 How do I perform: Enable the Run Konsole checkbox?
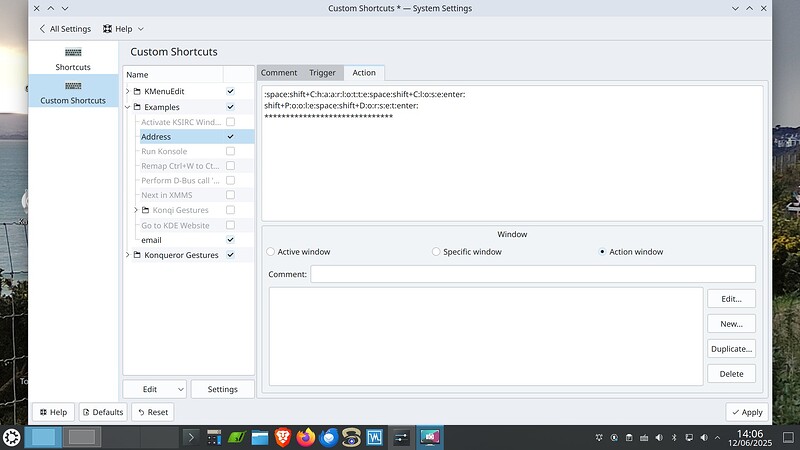point(231,151)
